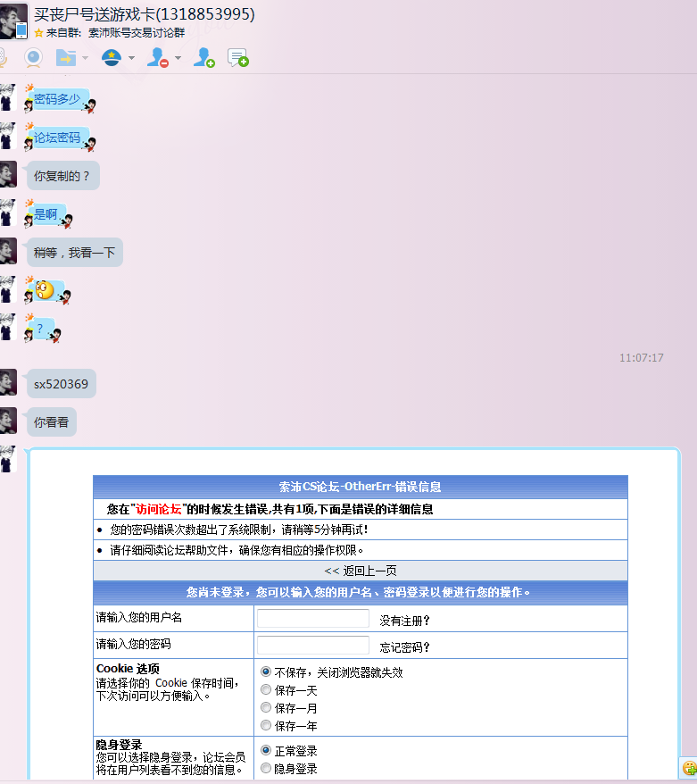Click the add friend icon with green plus

point(204,58)
